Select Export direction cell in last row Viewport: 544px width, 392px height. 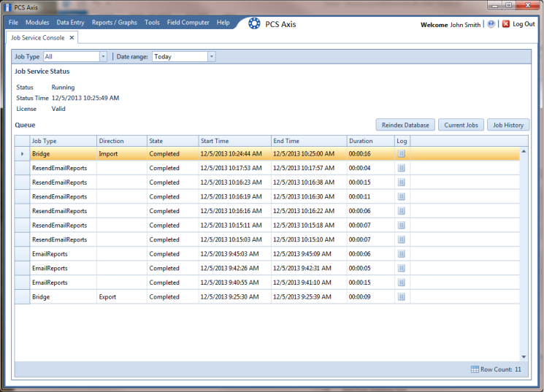pyautogui.click(x=122, y=296)
